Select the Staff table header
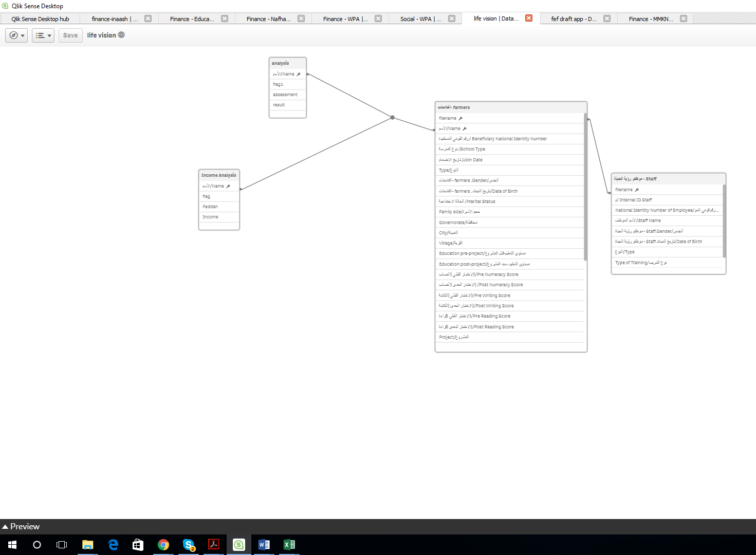The width and height of the screenshot is (756, 555). (x=669, y=179)
